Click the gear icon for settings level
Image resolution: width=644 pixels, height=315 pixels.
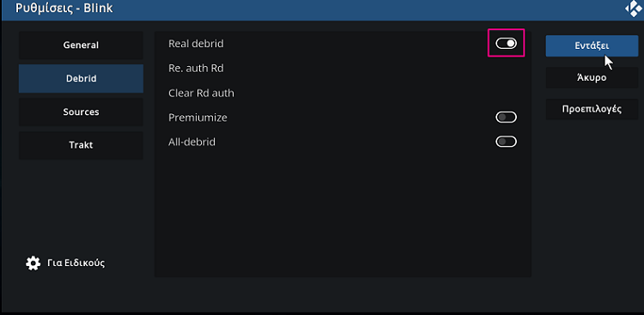tap(33, 263)
